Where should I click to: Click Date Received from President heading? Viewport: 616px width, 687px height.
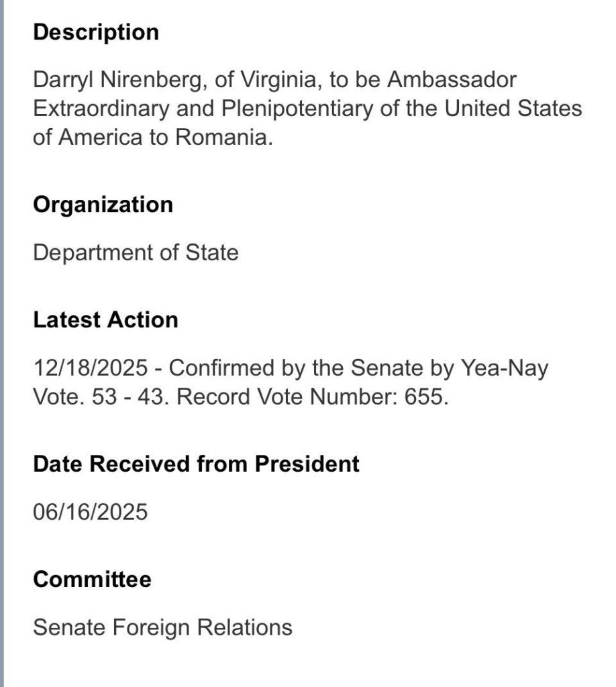pyautogui.click(x=196, y=464)
